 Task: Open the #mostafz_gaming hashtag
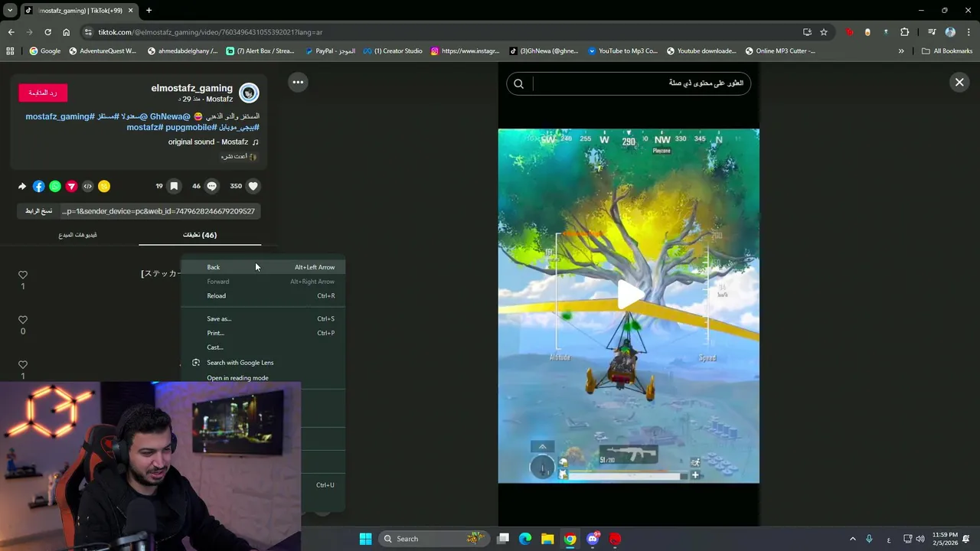[60, 116]
